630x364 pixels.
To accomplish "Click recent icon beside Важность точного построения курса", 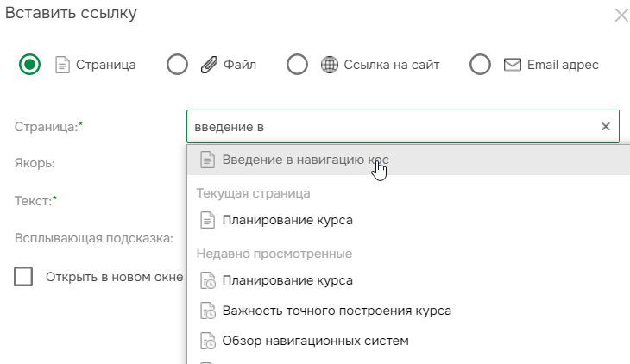I will (208, 311).
